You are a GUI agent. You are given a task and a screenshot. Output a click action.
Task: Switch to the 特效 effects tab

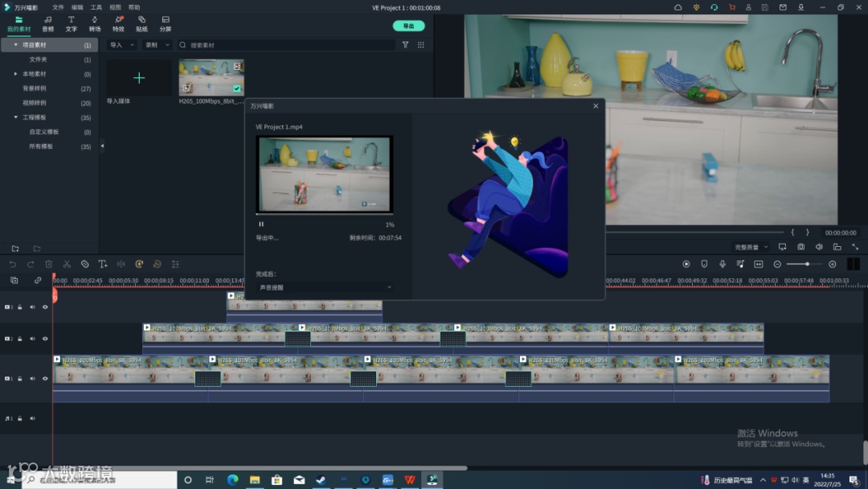point(118,24)
